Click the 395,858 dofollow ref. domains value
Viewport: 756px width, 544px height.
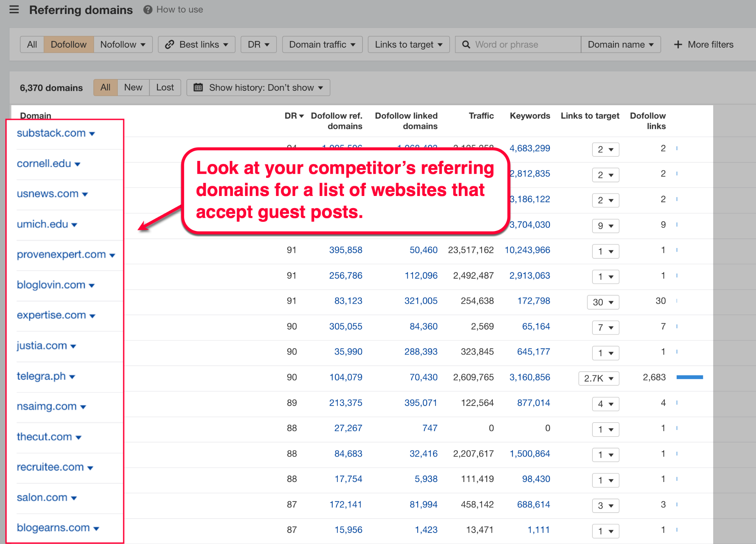(x=346, y=250)
